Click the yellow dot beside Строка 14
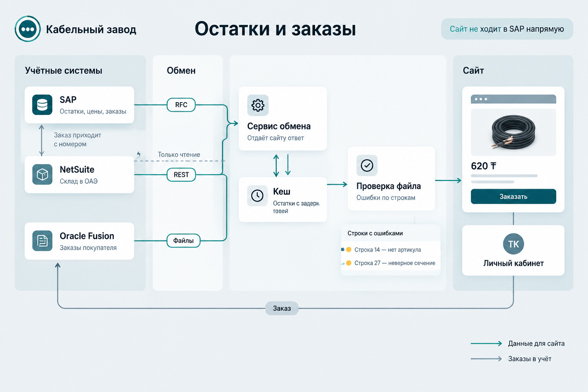The width and height of the screenshot is (588, 392). (x=349, y=250)
